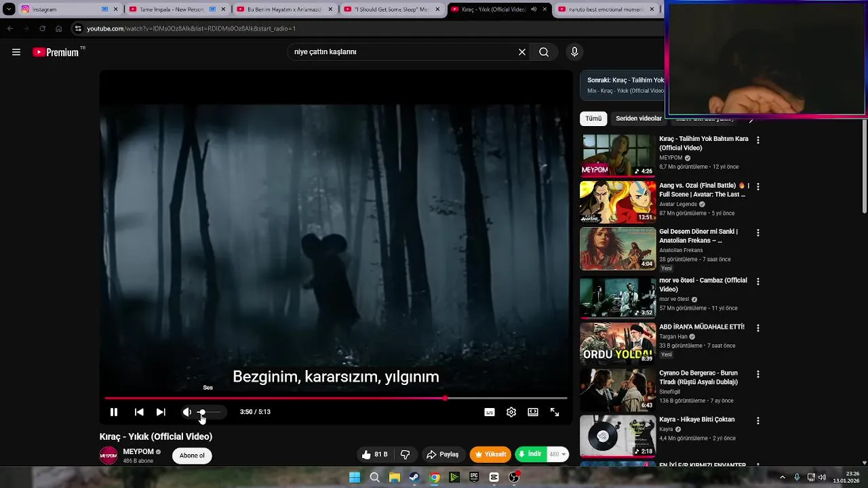The image size is (868, 488).
Task: Open Sonraki: Kıraç - Talihim Yok playlist panel
Action: (x=623, y=85)
